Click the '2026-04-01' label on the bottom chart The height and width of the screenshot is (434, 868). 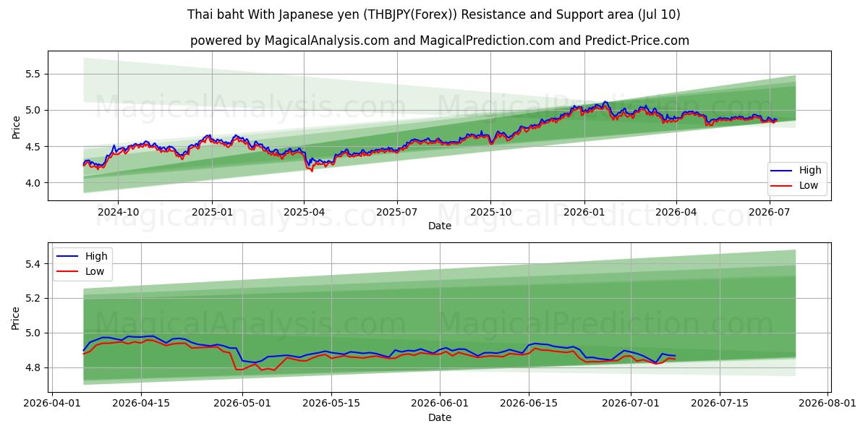52,404
